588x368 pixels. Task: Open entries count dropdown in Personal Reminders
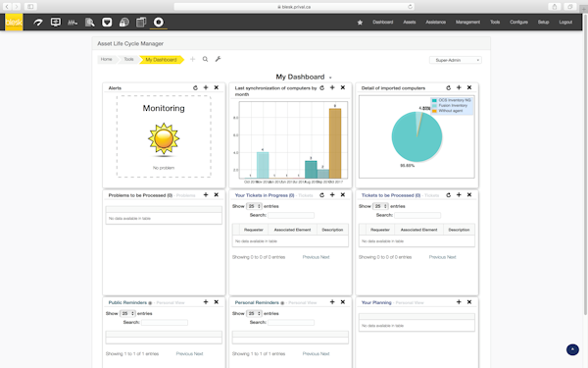(x=254, y=314)
